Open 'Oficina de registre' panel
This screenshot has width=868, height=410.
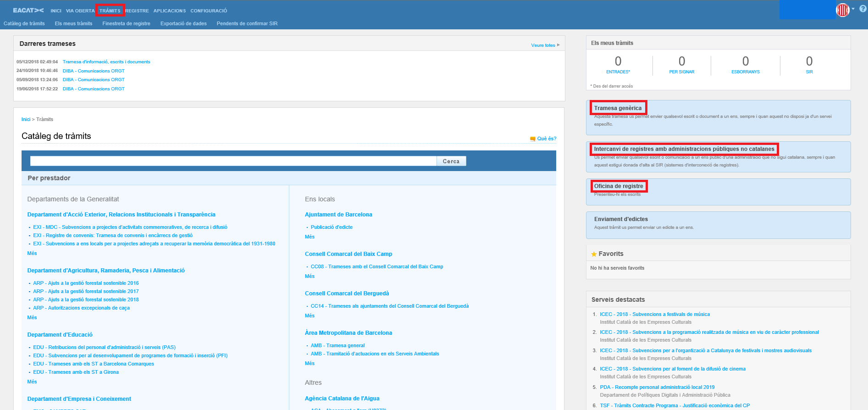(x=619, y=186)
